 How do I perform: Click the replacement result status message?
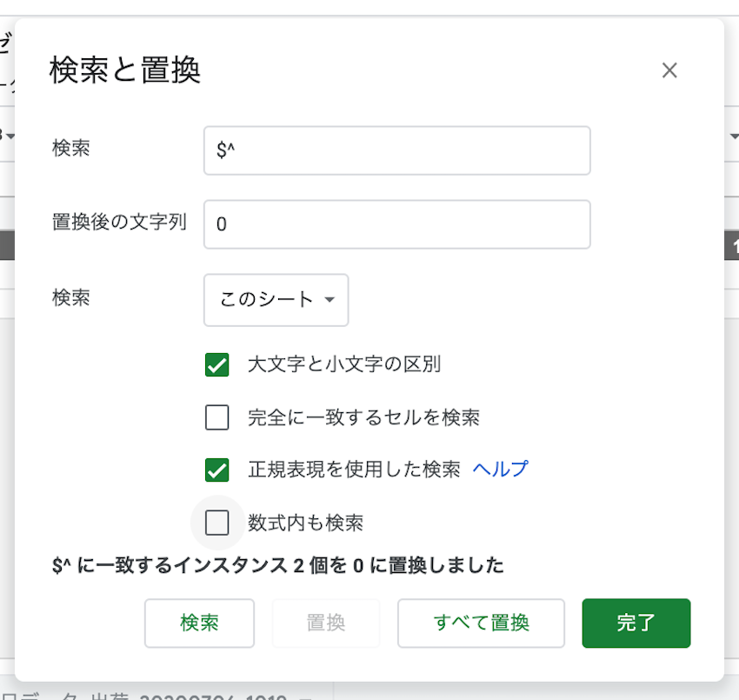click(278, 566)
